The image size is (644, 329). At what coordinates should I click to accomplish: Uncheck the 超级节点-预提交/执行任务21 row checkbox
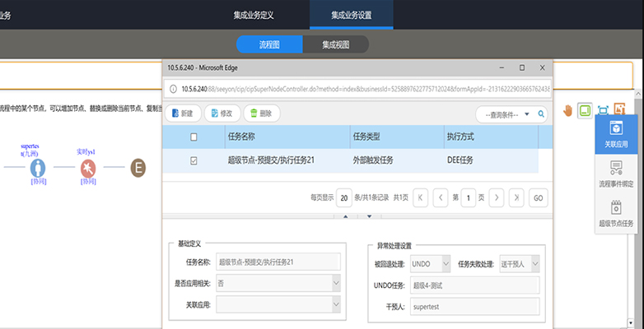[x=194, y=161]
